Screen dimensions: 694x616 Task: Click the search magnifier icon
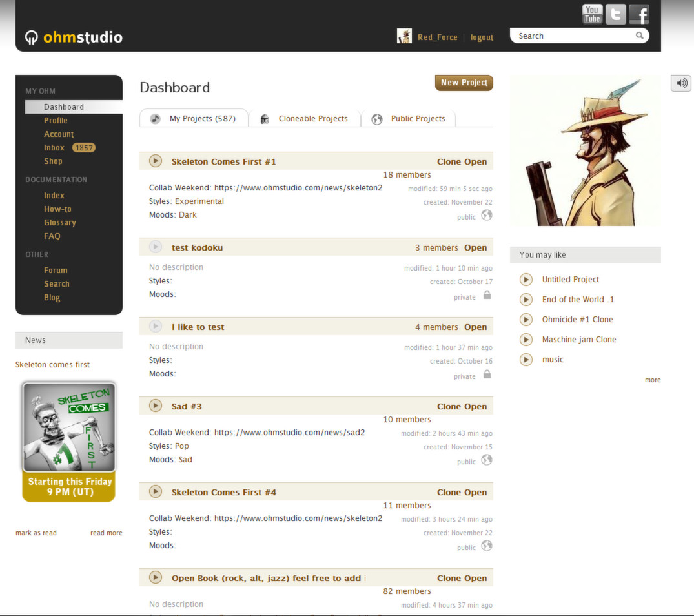639,36
